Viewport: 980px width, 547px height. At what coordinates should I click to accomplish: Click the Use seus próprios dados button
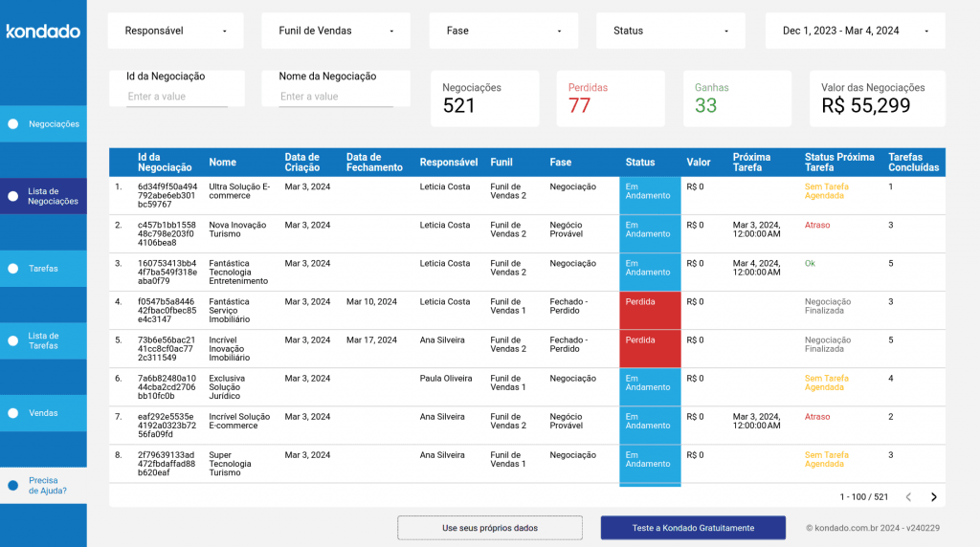(x=490, y=528)
